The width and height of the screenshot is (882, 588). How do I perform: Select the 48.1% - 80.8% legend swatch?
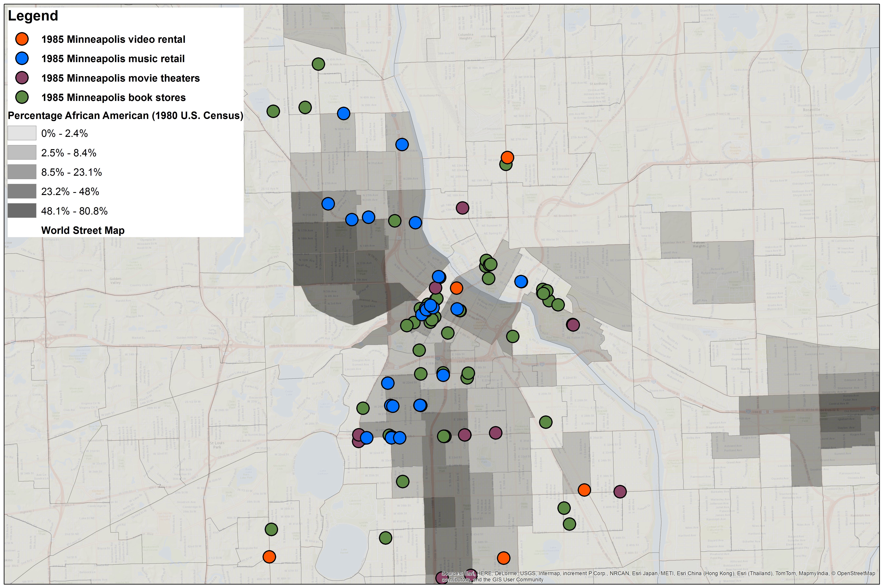(x=22, y=211)
